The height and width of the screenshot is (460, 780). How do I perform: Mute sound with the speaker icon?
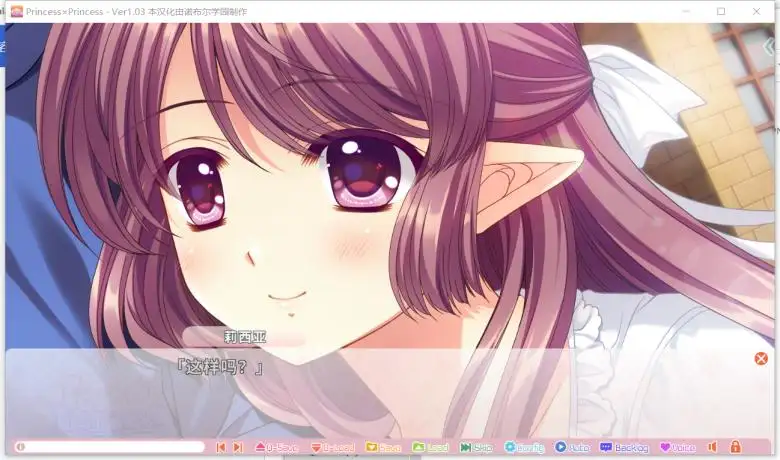click(x=713, y=447)
